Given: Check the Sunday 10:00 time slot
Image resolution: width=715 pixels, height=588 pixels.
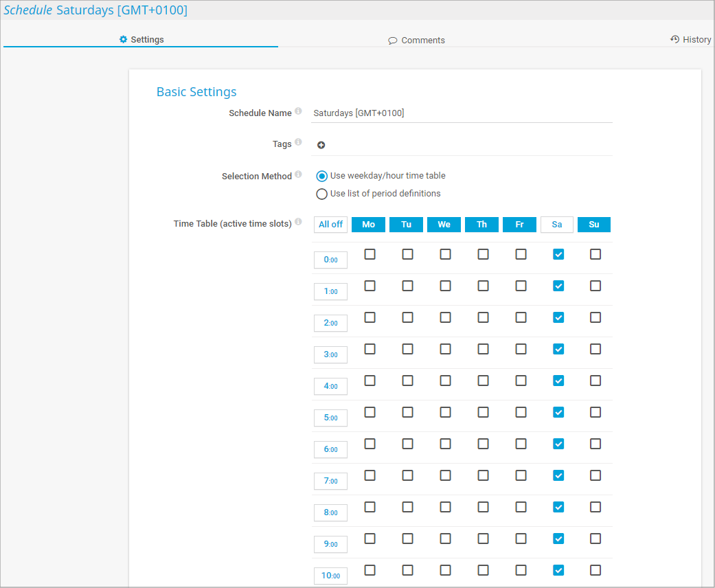Looking at the screenshot, I should point(595,570).
